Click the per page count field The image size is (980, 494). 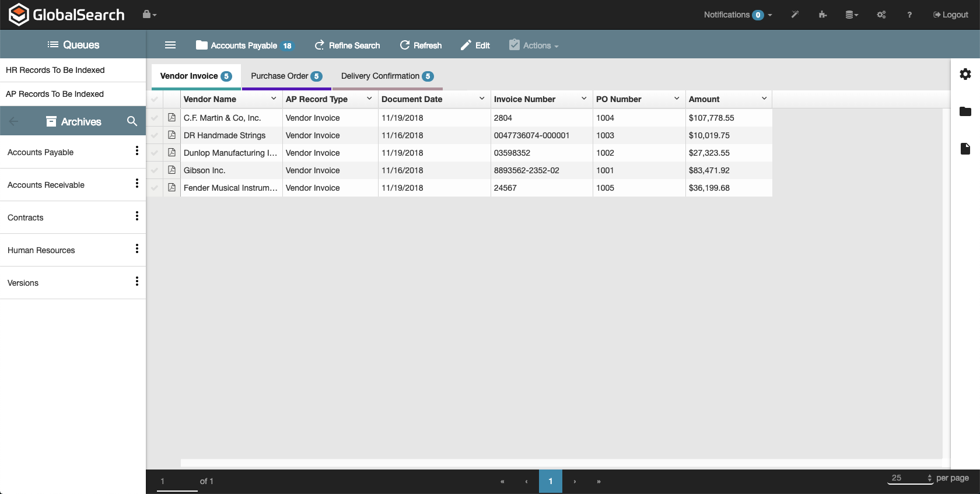[906, 478]
